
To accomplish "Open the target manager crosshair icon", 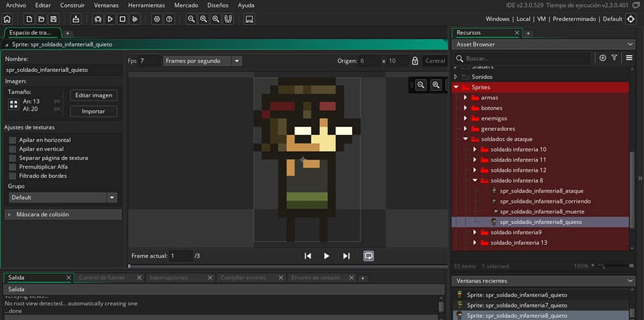I will click(631, 19).
